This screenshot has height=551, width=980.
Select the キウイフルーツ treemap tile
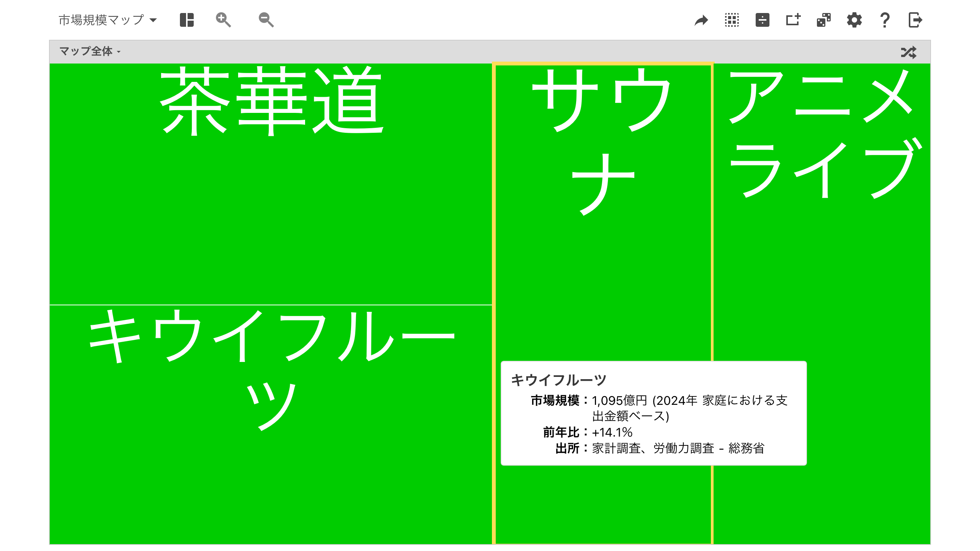(271, 424)
